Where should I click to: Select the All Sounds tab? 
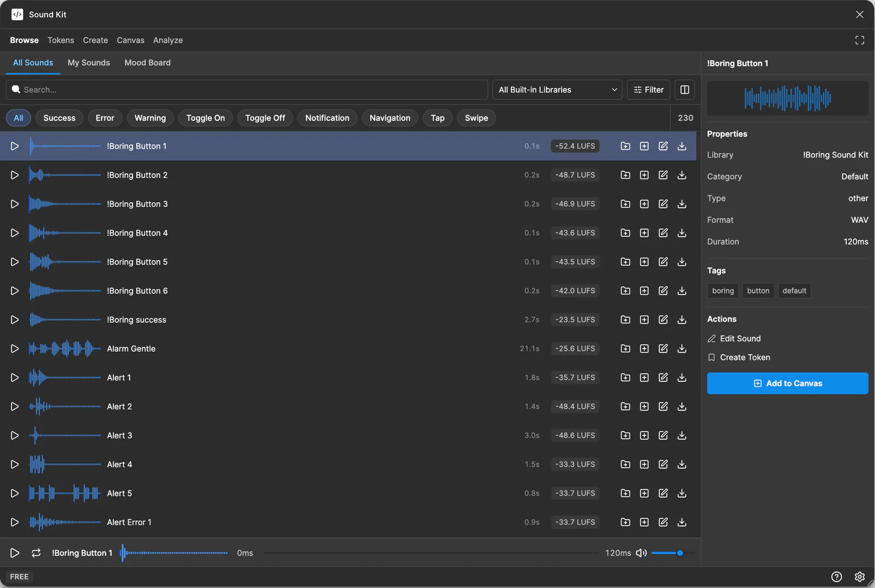tap(33, 63)
